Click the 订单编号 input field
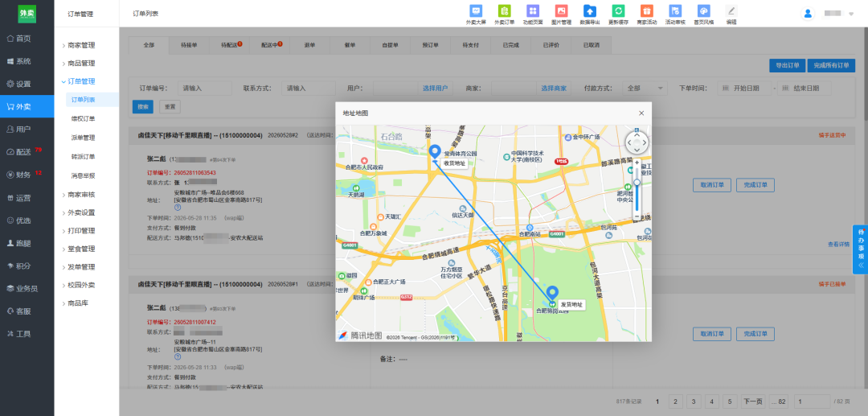Image resolution: width=868 pixels, height=416 pixels. (x=206, y=89)
